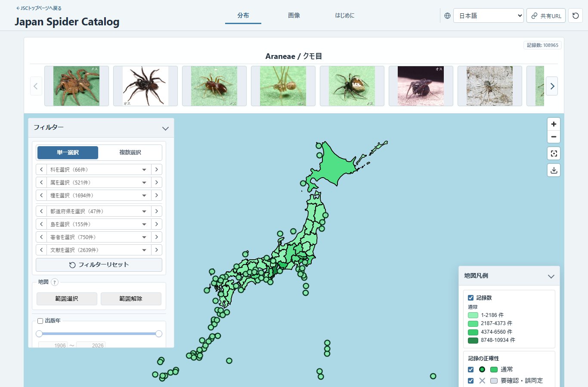Click the minimum year slider handle

pos(39,334)
